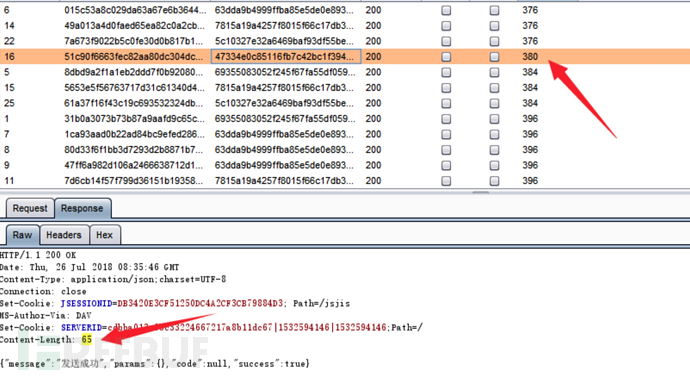Open the Hex view tab

coord(105,235)
